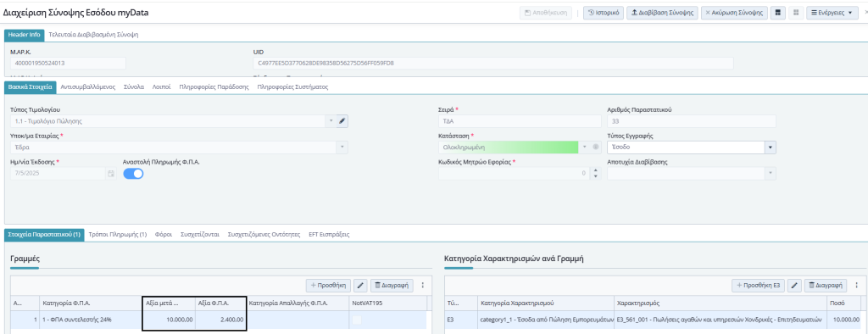Click the pencil icon beside Τύπος Τιμολογίου
The width and height of the screenshot is (868, 334).
342,120
